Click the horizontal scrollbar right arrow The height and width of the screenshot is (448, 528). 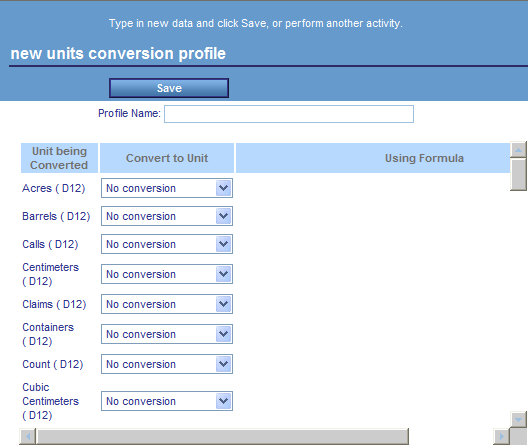pyautogui.click(x=501, y=437)
